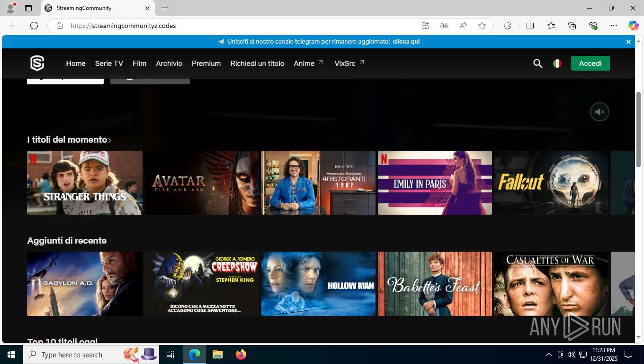Go back with the browser back arrow
The height and width of the screenshot is (364, 644).
[13, 26]
